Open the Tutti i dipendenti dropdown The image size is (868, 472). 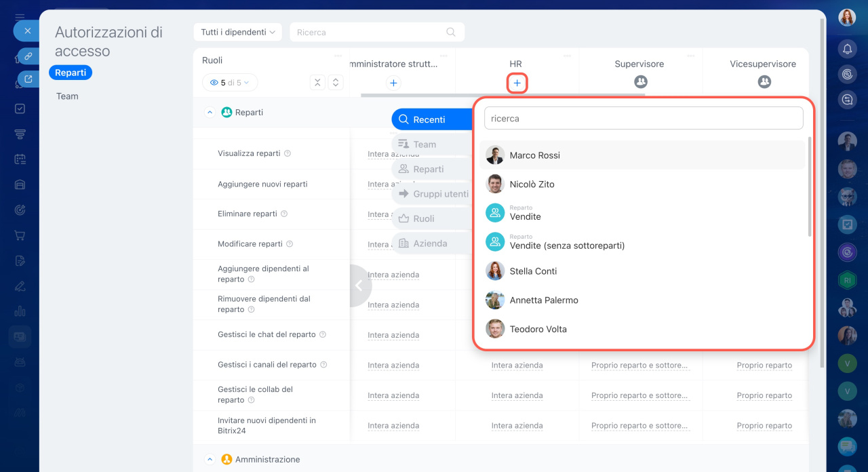(x=237, y=32)
